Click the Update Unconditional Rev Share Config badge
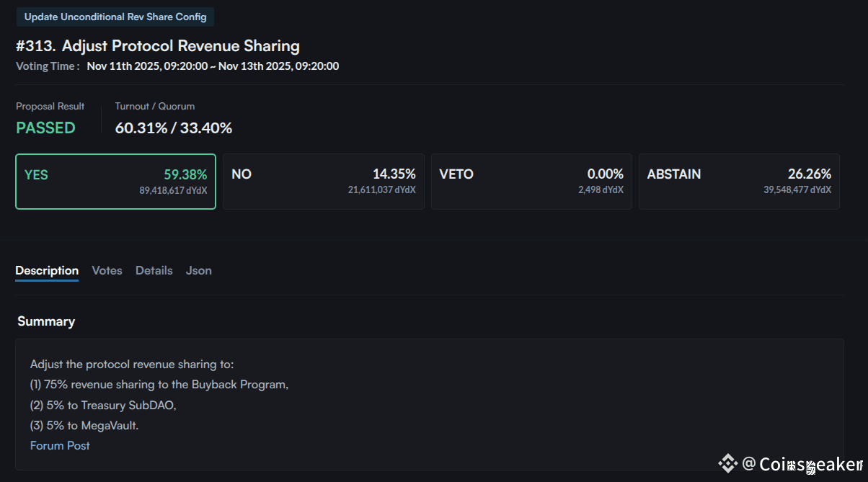Screen dimensions: 868x482 click(115, 17)
